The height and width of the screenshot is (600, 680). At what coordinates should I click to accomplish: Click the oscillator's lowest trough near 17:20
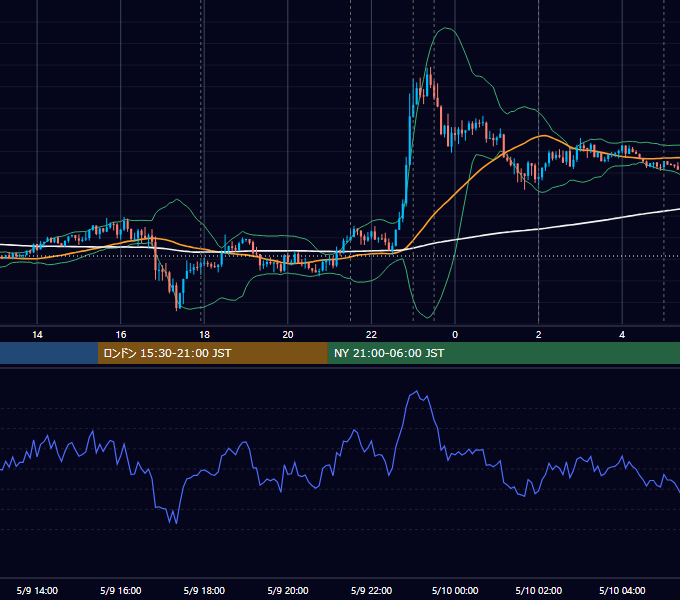(176, 522)
